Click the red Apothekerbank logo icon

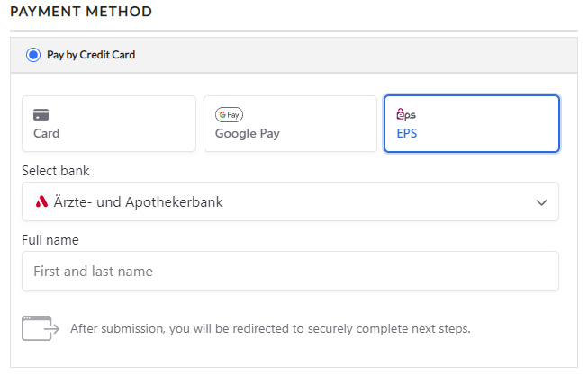tap(41, 202)
